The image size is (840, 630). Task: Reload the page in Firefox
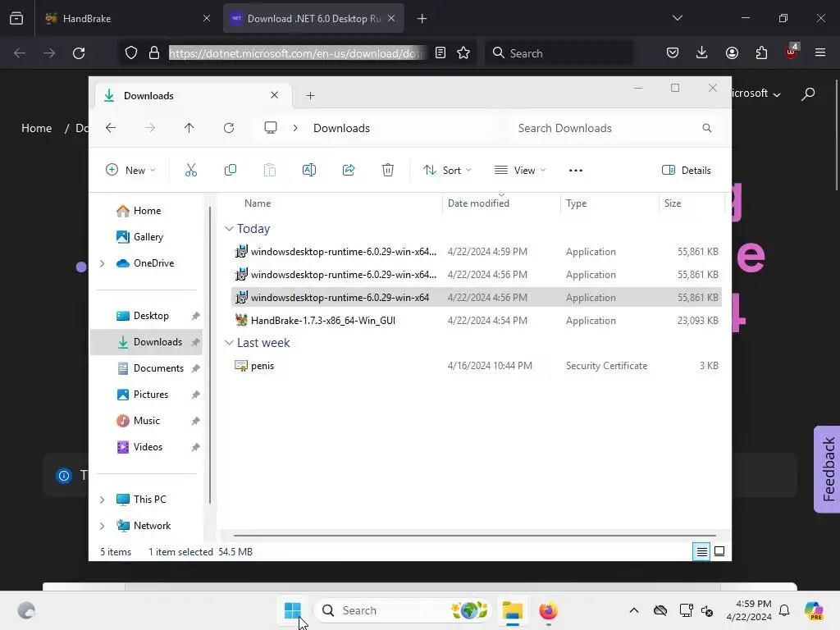tap(79, 53)
